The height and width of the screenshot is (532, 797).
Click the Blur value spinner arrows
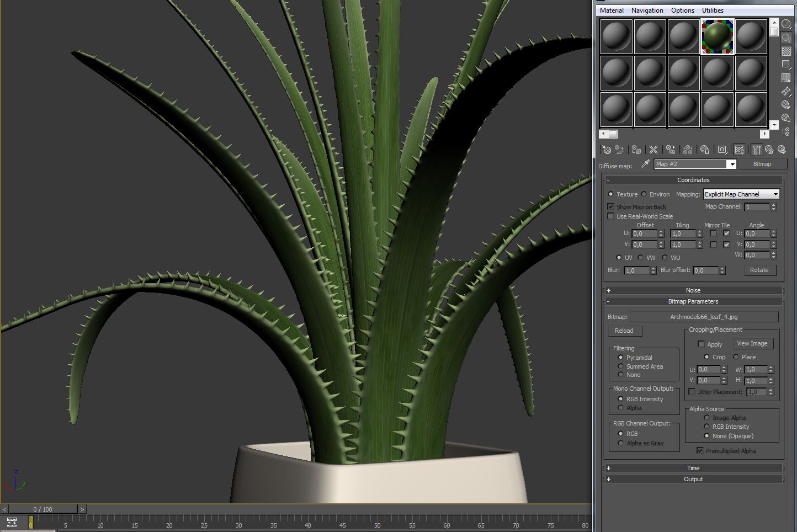click(653, 270)
